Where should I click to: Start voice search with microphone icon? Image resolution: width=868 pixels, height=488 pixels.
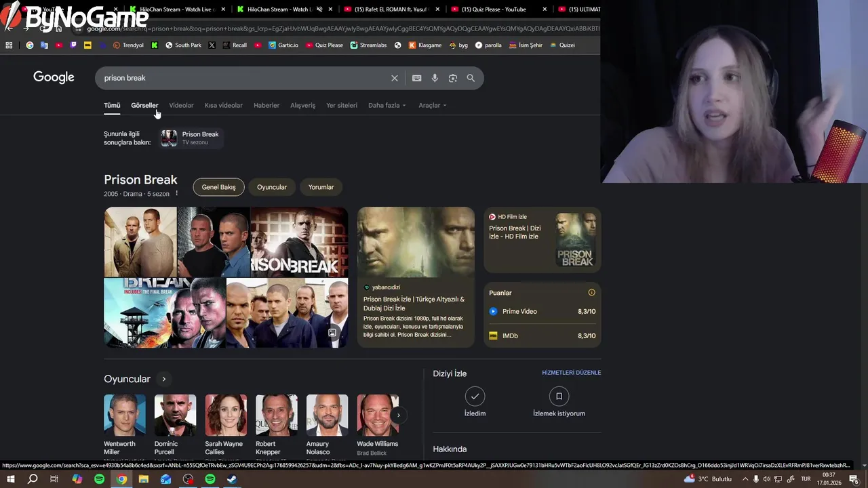click(435, 78)
